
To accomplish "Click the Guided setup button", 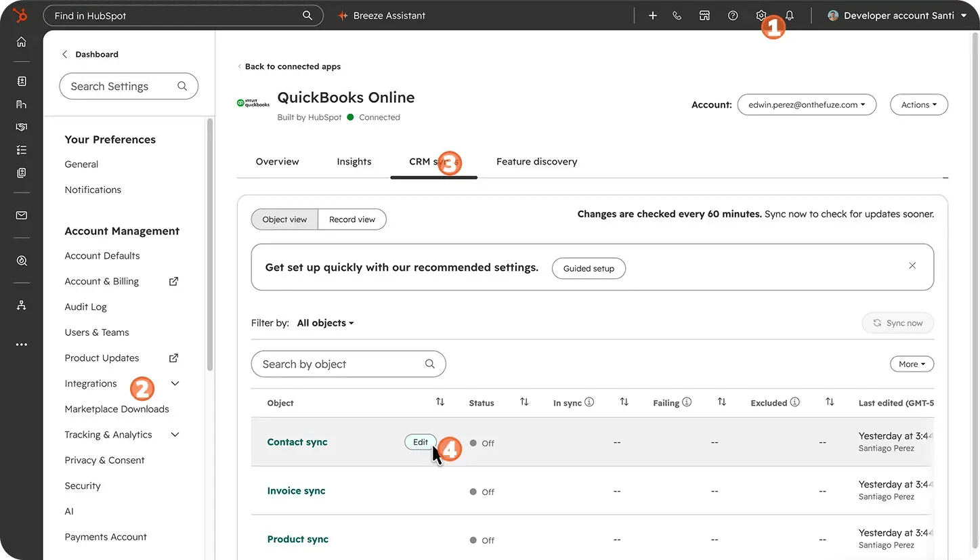I will coord(589,268).
